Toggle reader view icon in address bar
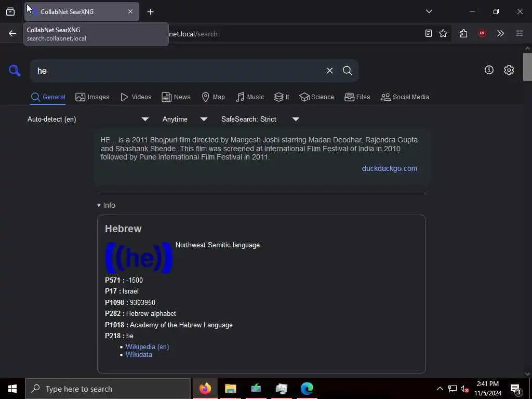 [x=429, y=33]
